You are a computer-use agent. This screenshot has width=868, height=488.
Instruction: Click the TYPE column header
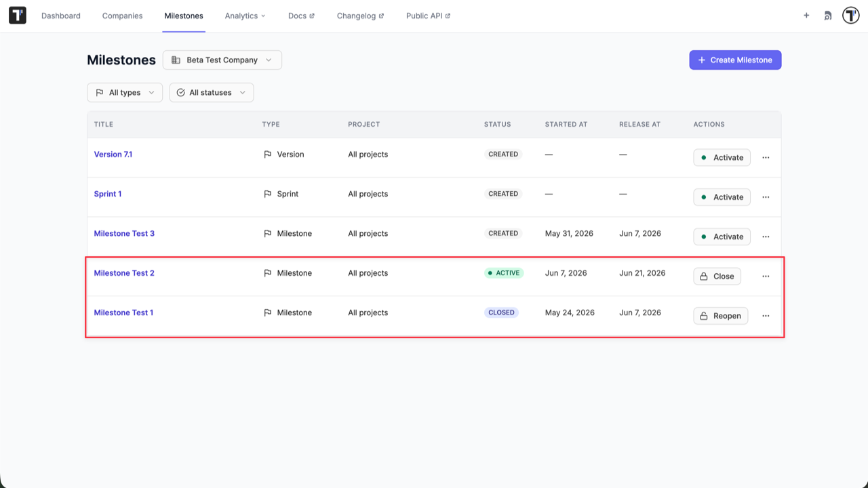[271, 125]
